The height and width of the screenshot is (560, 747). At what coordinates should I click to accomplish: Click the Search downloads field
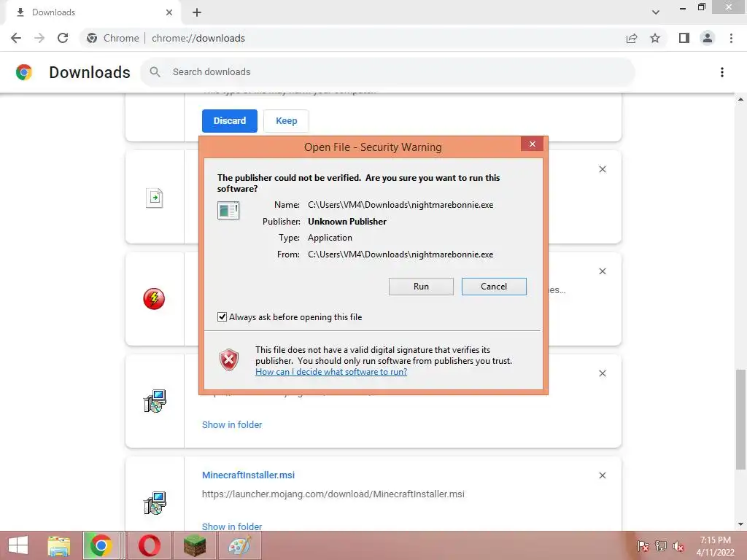[x=388, y=72]
